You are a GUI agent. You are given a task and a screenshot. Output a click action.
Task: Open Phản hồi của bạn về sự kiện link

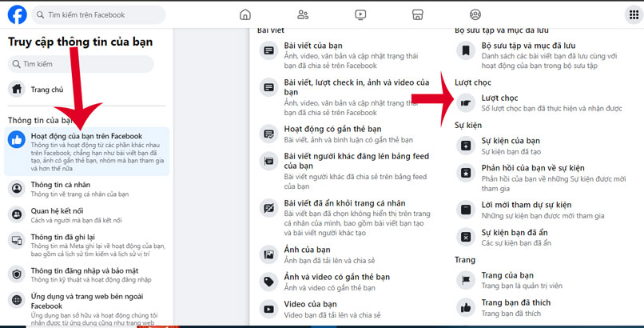click(533, 168)
